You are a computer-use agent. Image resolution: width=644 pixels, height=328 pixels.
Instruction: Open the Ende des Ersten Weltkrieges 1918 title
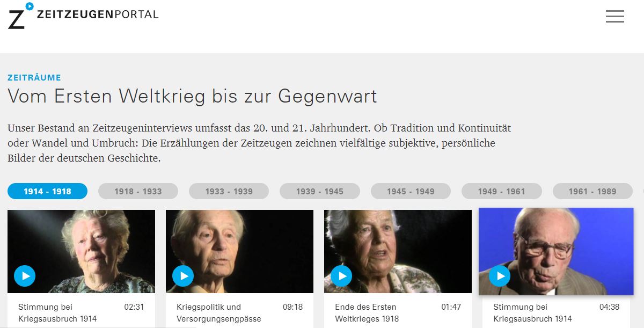point(368,312)
